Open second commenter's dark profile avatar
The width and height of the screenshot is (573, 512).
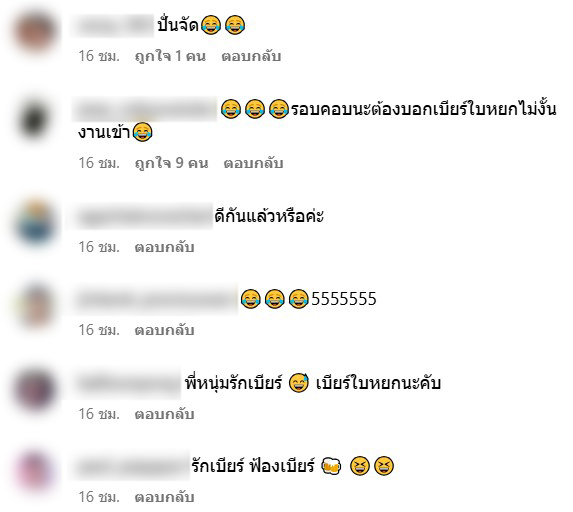pyautogui.click(x=34, y=119)
